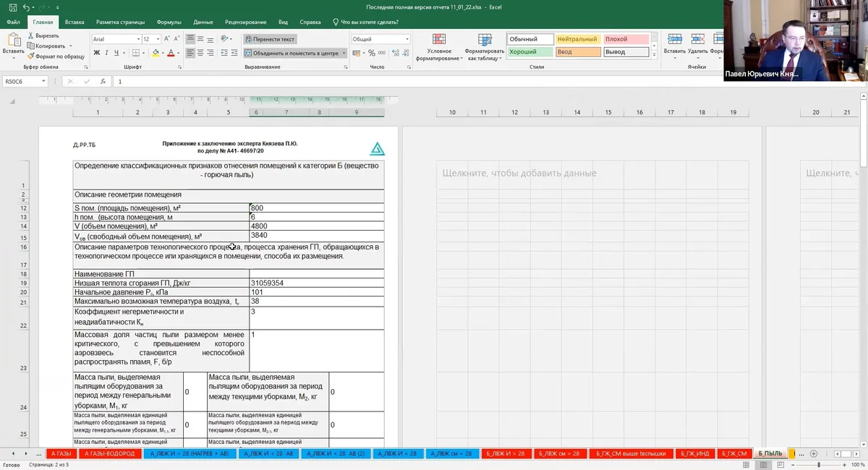The image size is (868, 470).
Task: Open Format as Table (Форматировать как таблицу)
Action: (484, 46)
